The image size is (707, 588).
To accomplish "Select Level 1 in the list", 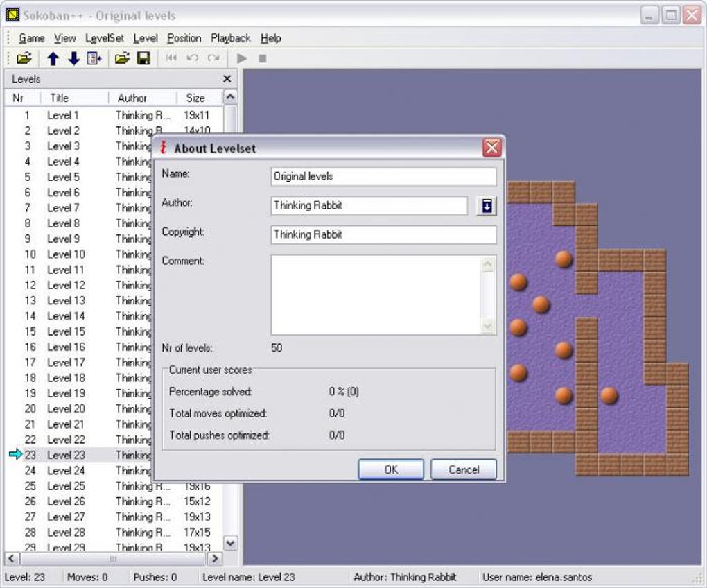I will [x=114, y=115].
